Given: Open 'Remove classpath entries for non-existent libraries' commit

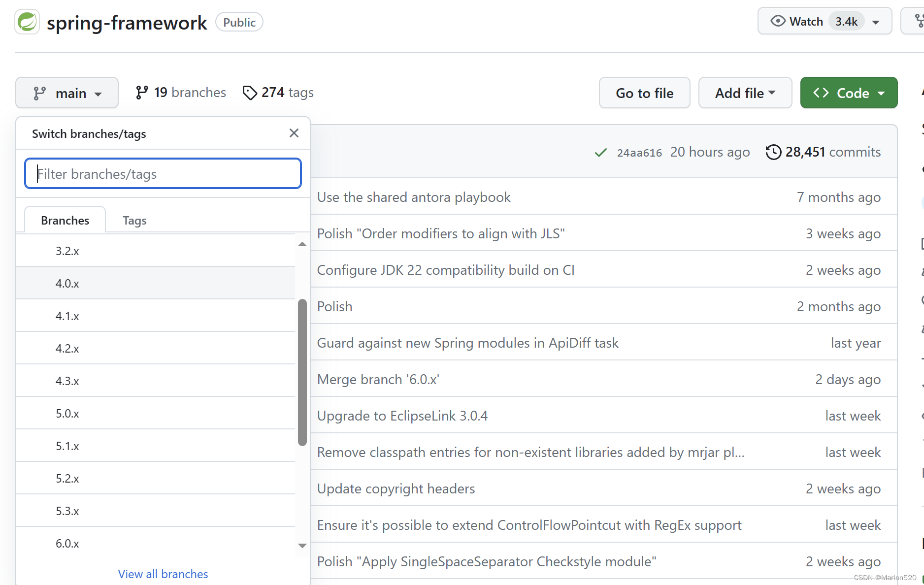Looking at the screenshot, I should 530,452.
